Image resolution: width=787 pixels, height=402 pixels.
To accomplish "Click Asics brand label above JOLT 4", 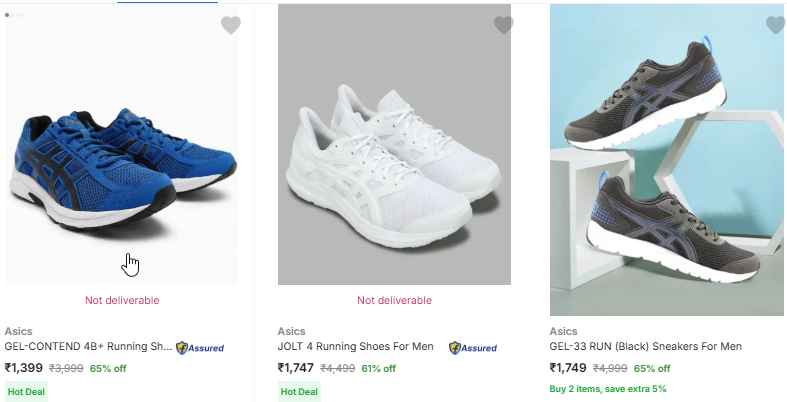I will click(x=291, y=331).
